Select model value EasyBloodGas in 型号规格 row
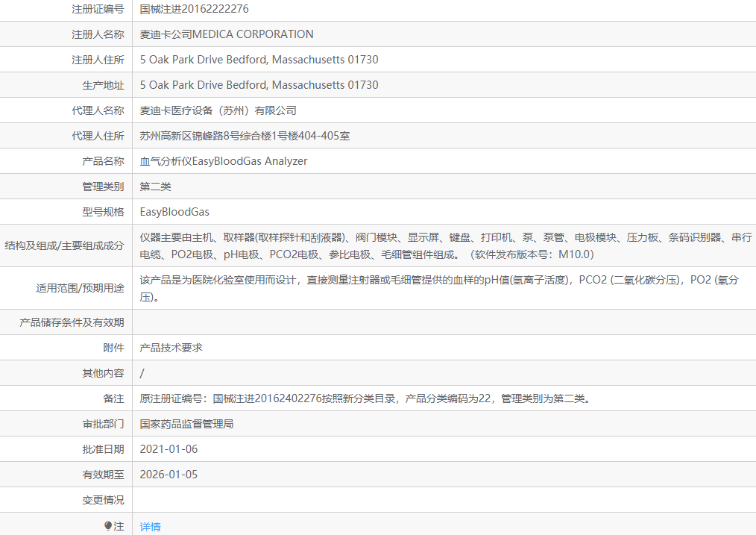 coord(174,212)
